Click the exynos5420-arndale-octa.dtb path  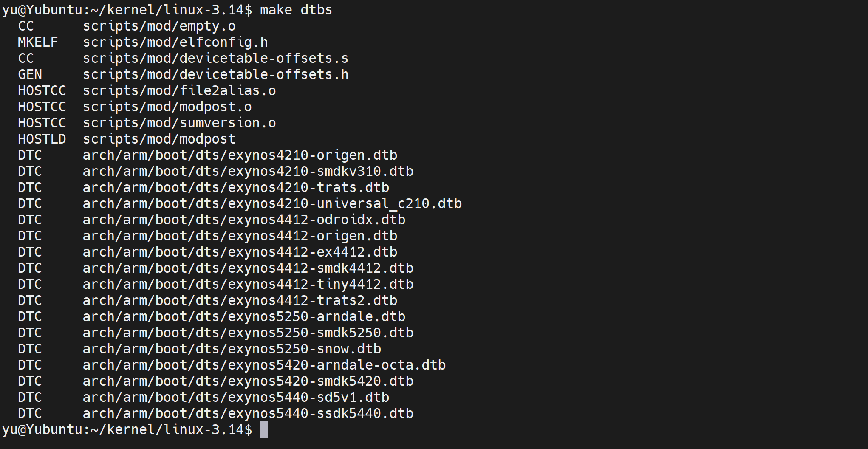pos(264,365)
